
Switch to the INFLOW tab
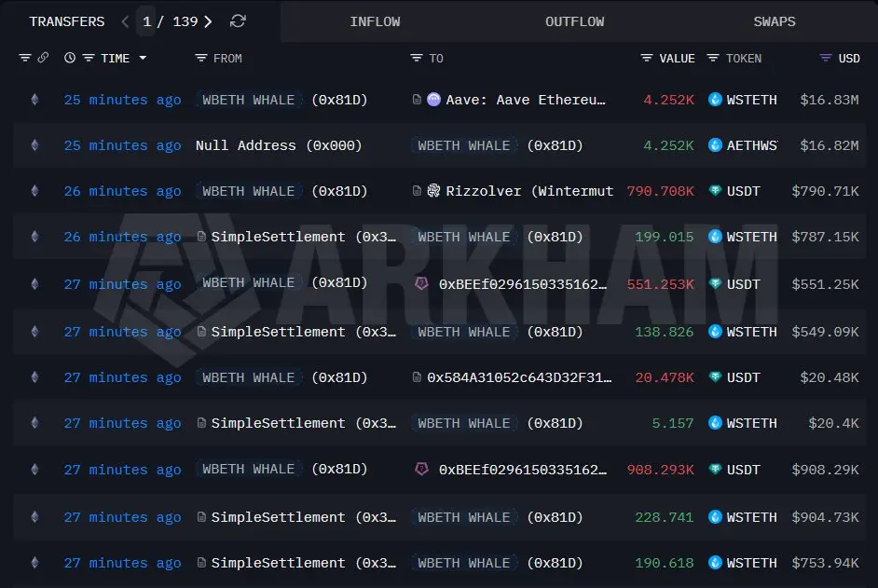coord(376,21)
